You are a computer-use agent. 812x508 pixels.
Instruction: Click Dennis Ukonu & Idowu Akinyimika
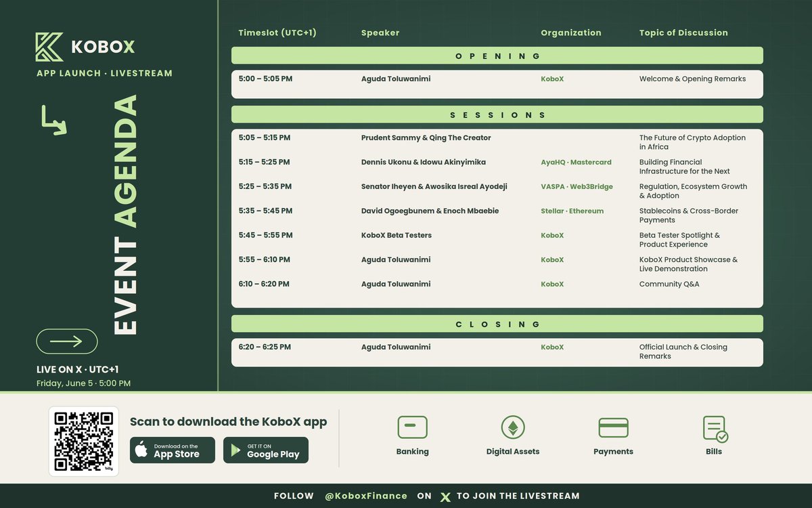point(424,162)
